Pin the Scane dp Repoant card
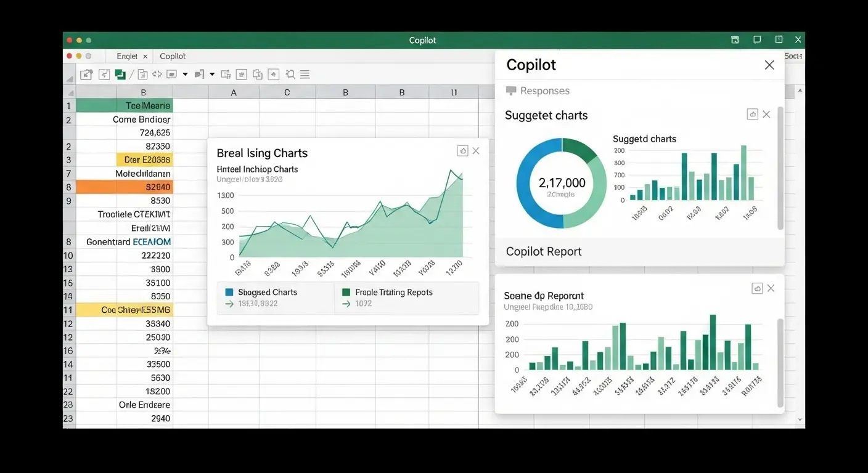Screen dimensions: 868x473 757,288
